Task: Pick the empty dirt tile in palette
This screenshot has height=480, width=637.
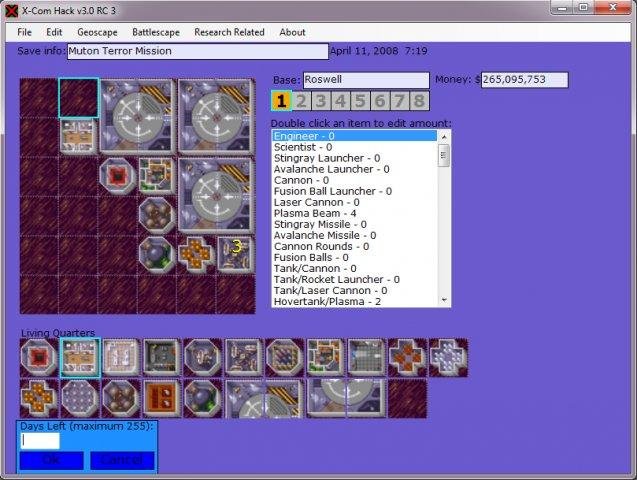Action: click(407, 398)
